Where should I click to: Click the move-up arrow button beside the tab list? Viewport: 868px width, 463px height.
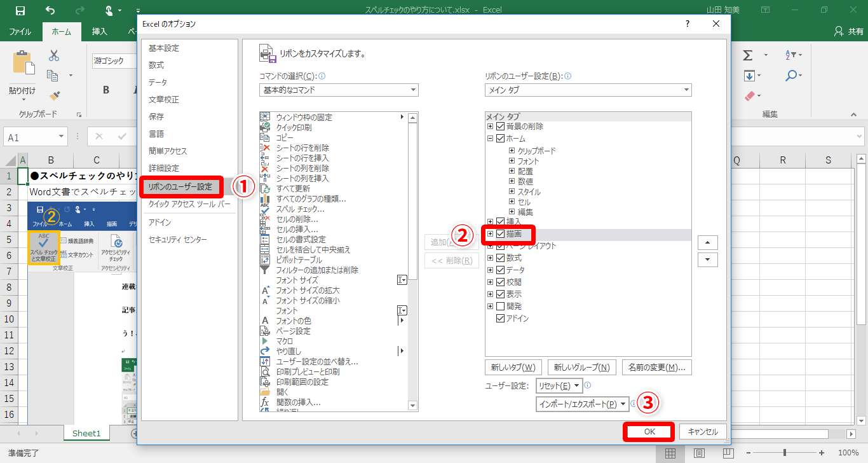[708, 242]
